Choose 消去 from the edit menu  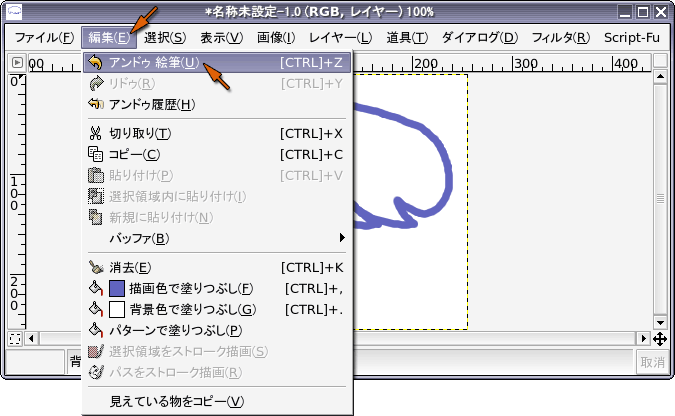(217, 267)
